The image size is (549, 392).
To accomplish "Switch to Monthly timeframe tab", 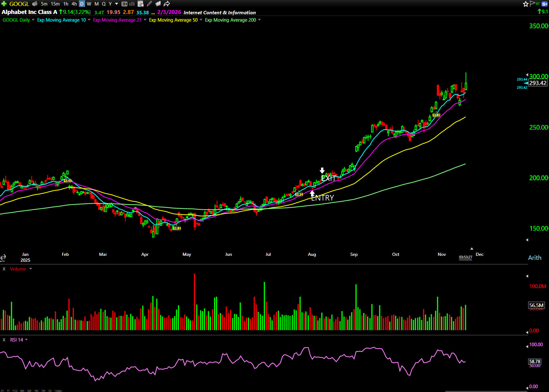I will [96, 4].
